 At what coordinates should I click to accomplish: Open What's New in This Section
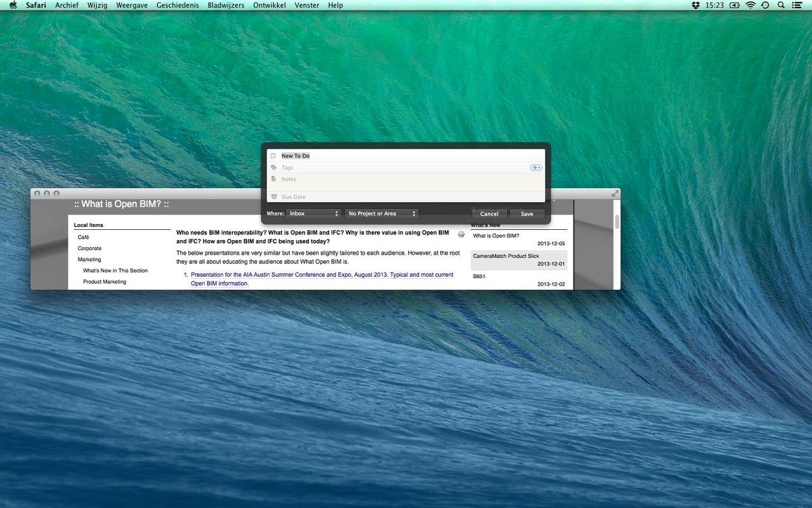(115, 271)
